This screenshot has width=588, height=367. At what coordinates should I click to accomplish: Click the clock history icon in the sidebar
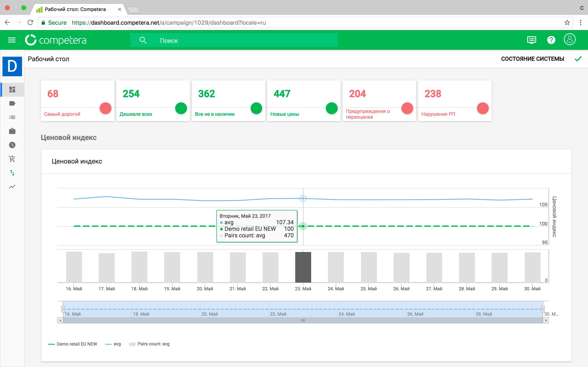point(12,145)
